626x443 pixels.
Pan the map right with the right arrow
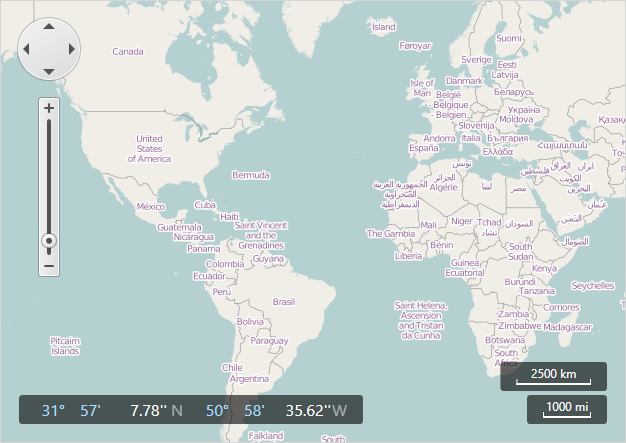[x=71, y=49]
